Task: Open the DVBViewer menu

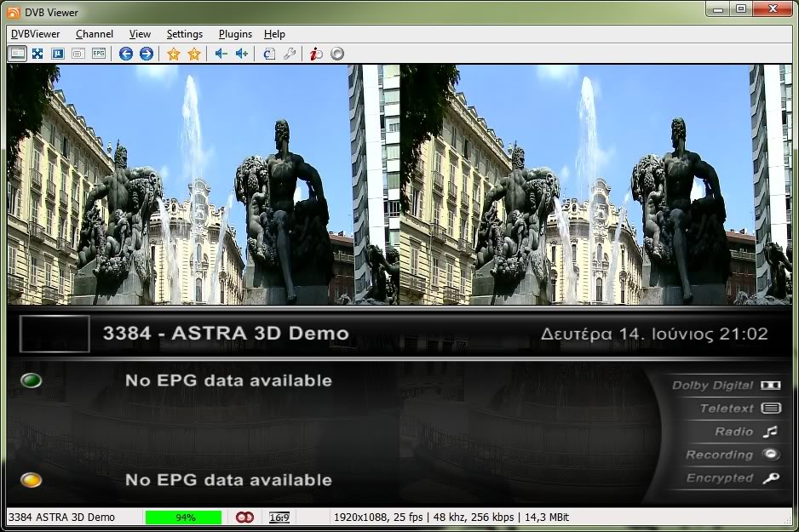Action: [x=36, y=34]
